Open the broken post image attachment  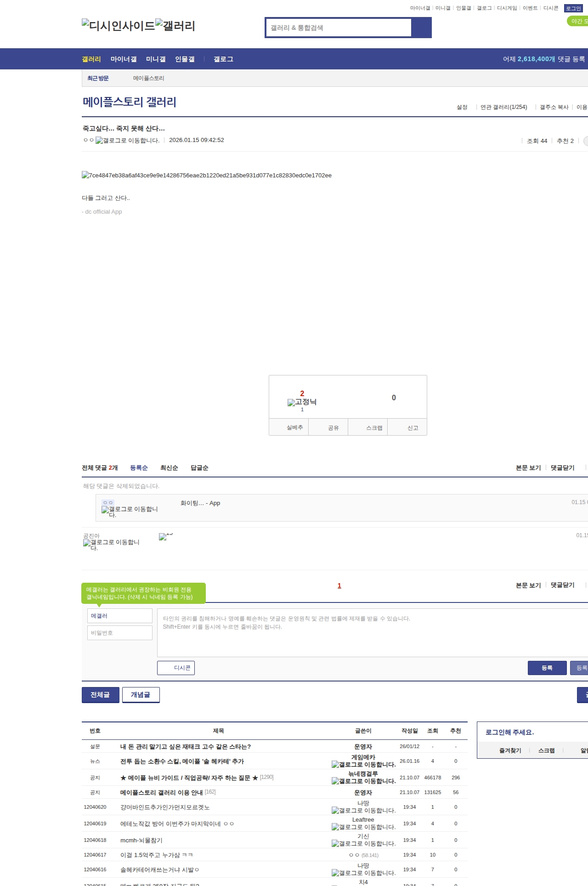coord(206,176)
